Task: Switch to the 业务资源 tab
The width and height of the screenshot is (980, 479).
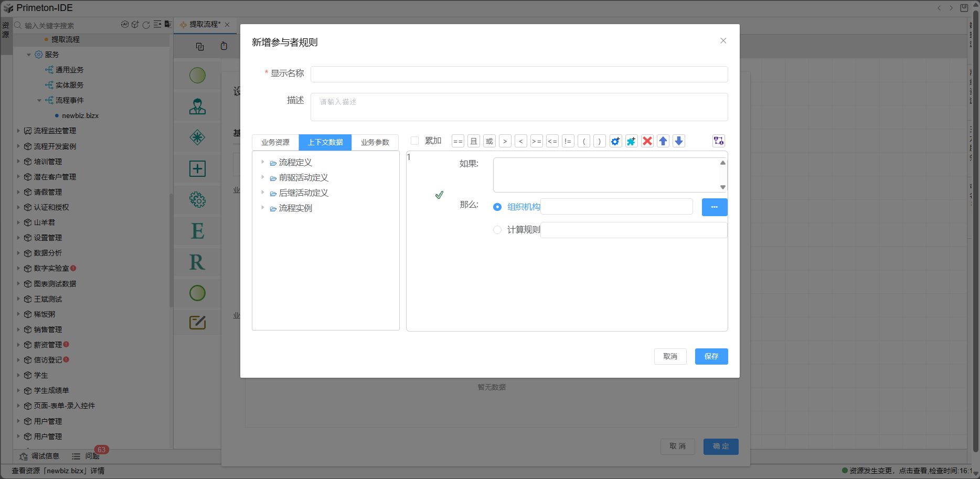Action: tap(275, 142)
